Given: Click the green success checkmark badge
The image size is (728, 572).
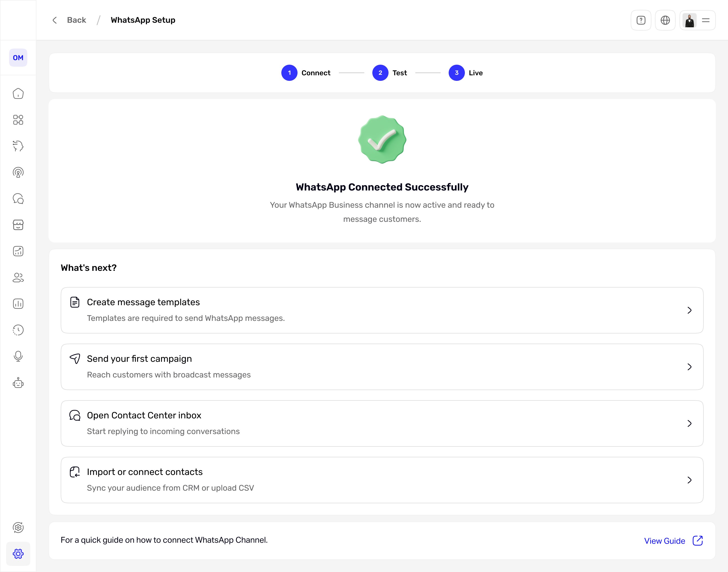Looking at the screenshot, I should click(382, 140).
